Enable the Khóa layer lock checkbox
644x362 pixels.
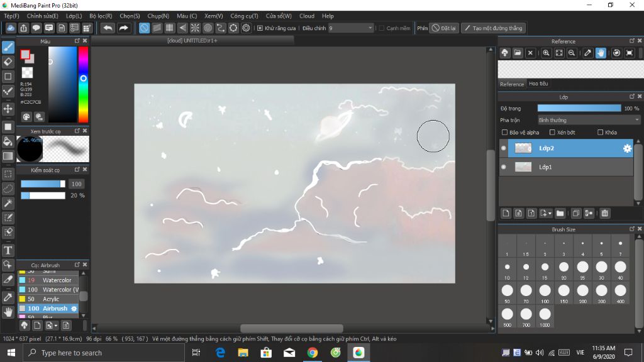pyautogui.click(x=600, y=132)
